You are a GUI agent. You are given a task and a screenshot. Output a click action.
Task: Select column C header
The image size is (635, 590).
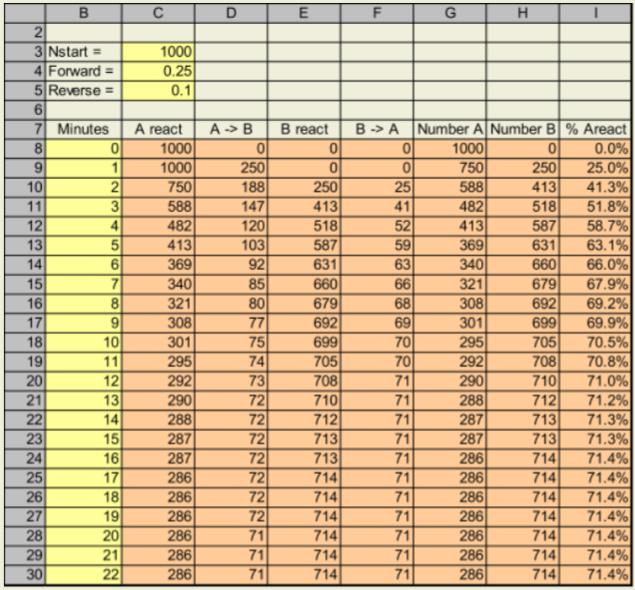[161, 12]
